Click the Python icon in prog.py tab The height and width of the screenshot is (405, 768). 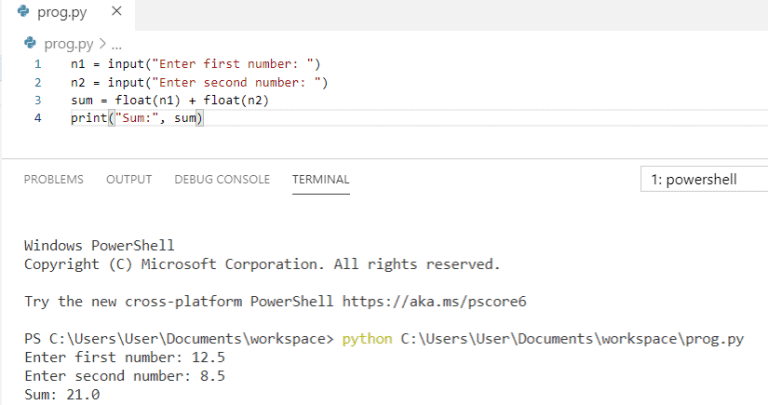pyautogui.click(x=23, y=11)
